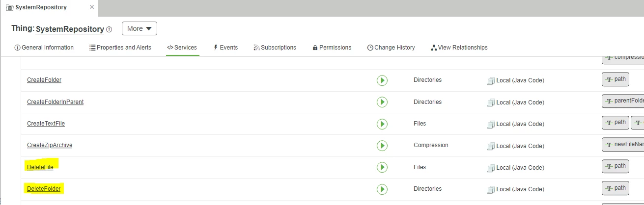Execute DeleteFolder via its play icon
The width and height of the screenshot is (644, 205).
pos(382,189)
